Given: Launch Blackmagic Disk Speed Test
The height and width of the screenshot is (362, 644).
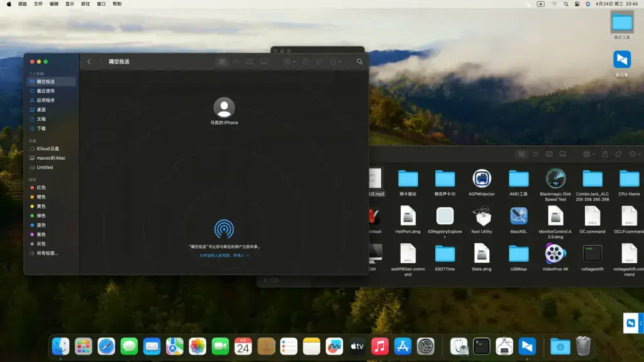Looking at the screenshot, I should coord(555,179).
